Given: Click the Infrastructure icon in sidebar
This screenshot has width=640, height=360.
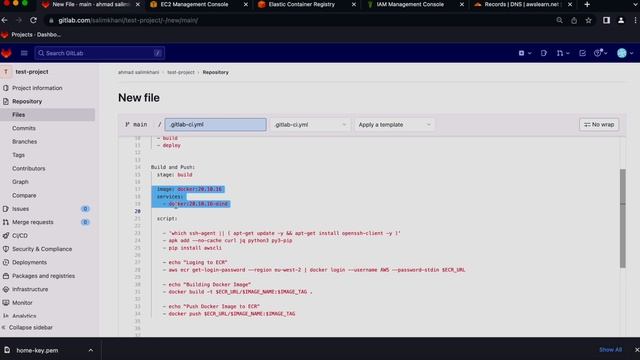Looking at the screenshot, I should (x=6, y=289).
